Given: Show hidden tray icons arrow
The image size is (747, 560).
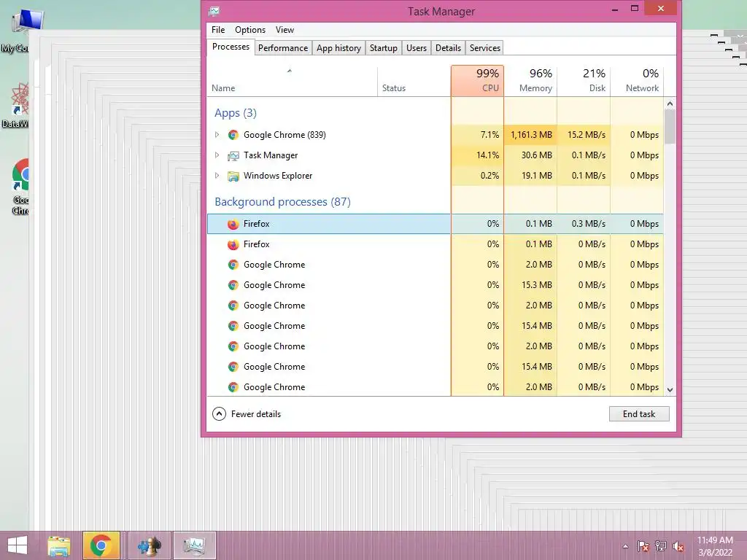Looking at the screenshot, I should (x=625, y=546).
